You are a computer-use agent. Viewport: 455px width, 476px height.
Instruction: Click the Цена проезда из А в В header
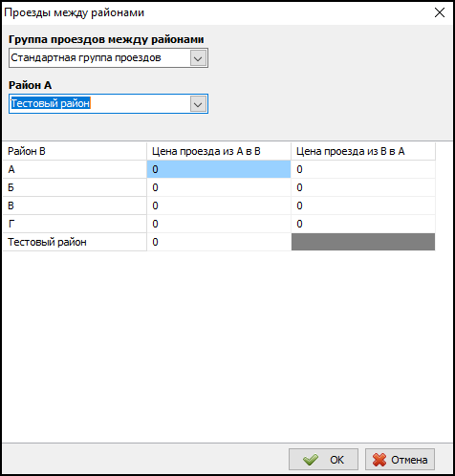[219, 151]
